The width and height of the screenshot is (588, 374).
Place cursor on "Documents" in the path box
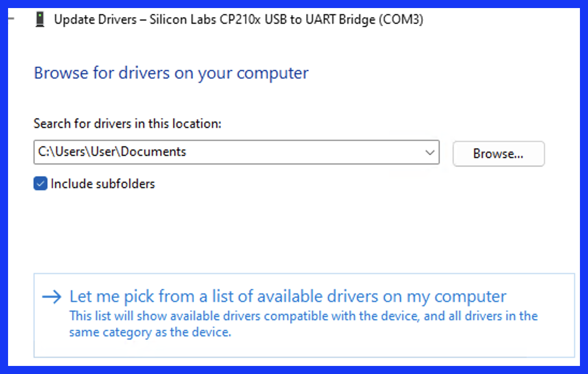[x=153, y=152]
